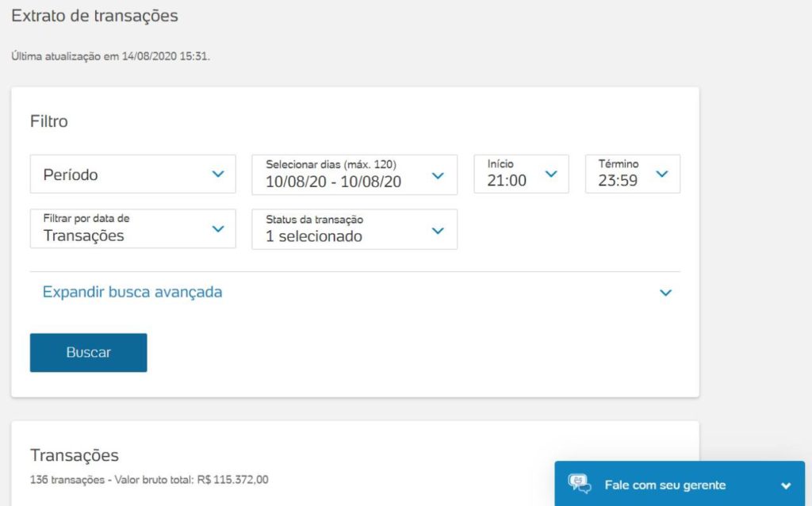Click the chevron in Status da transação
812x506 pixels.
click(x=437, y=230)
